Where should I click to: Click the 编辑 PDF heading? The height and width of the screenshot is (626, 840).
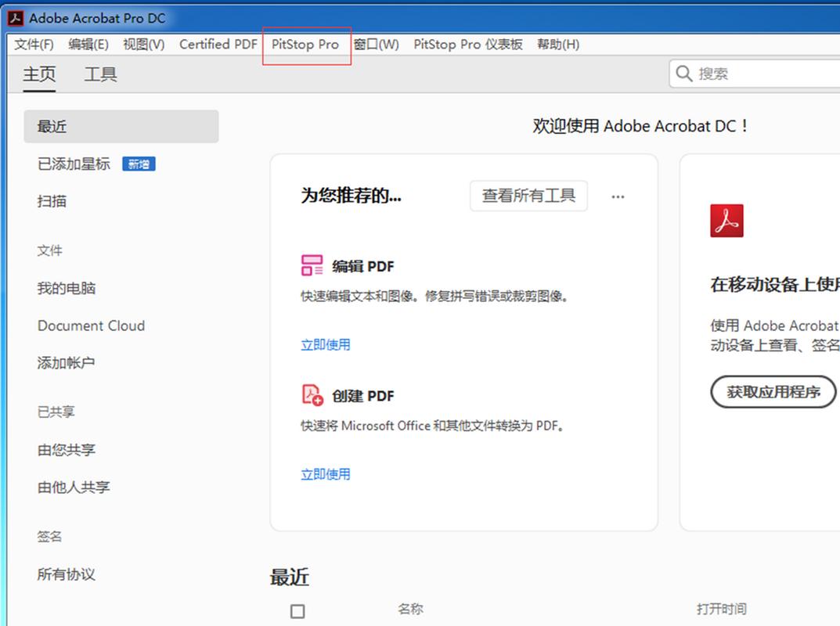click(363, 266)
